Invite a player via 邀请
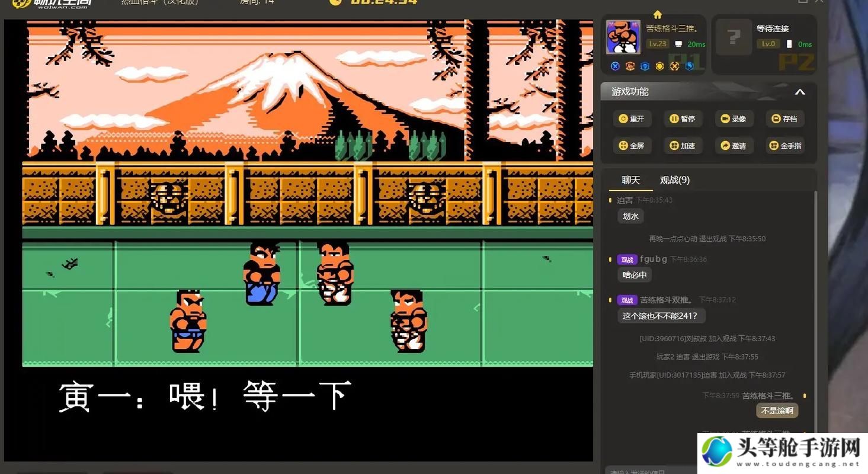The height and width of the screenshot is (474, 868). click(x=734, y=146)
